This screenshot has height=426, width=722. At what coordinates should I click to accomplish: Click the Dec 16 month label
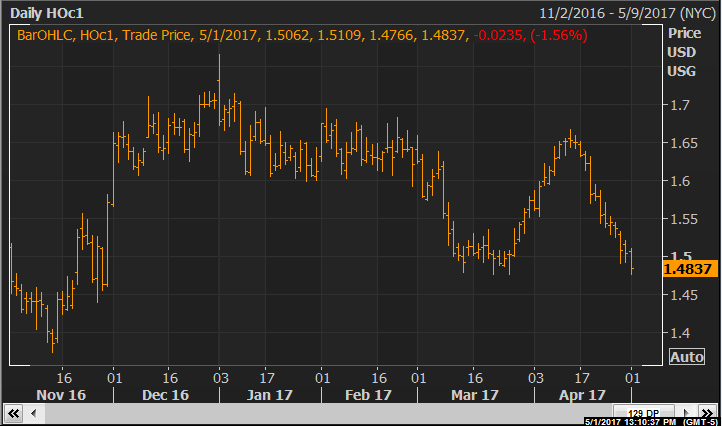point(165,395)
